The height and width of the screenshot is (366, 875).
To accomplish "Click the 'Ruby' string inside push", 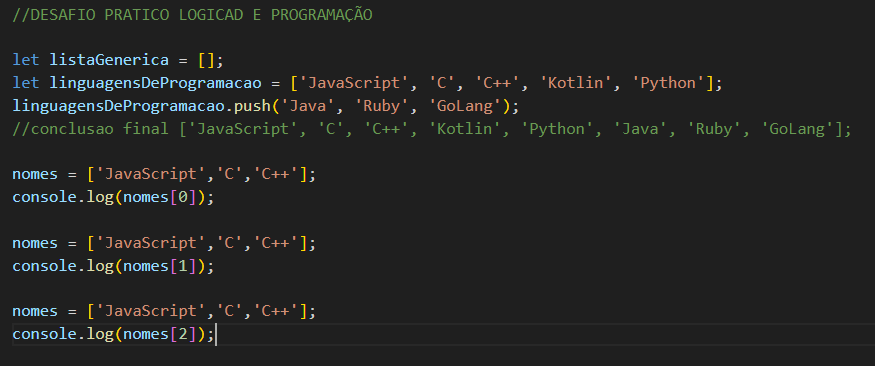I will [x=383, y=106].
